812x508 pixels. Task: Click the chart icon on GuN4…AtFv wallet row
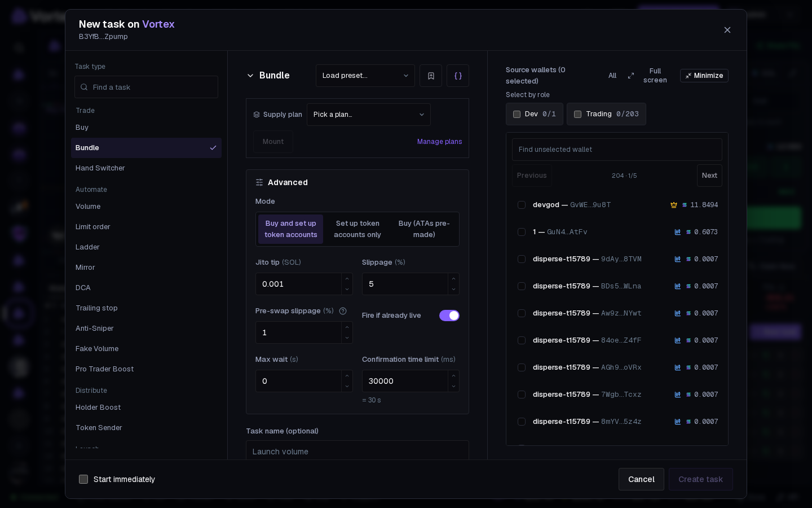tap(678, 232)
